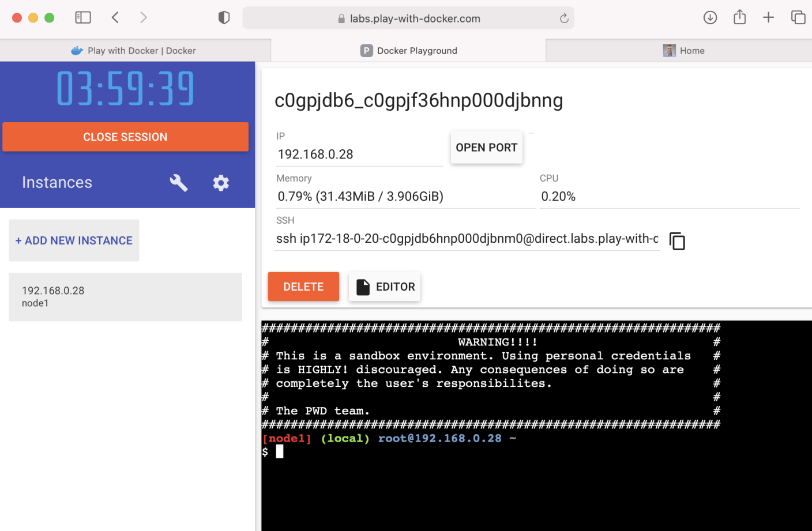This screenshot has height=531, width=812.
Task: Click the session countdown timer
Action: [125, 89]
